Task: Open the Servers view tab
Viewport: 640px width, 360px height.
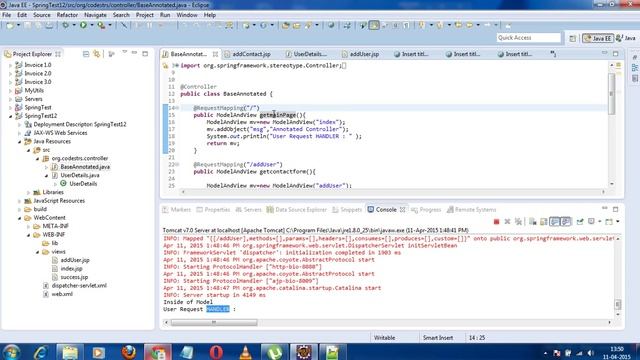Action: coord(249,209)
